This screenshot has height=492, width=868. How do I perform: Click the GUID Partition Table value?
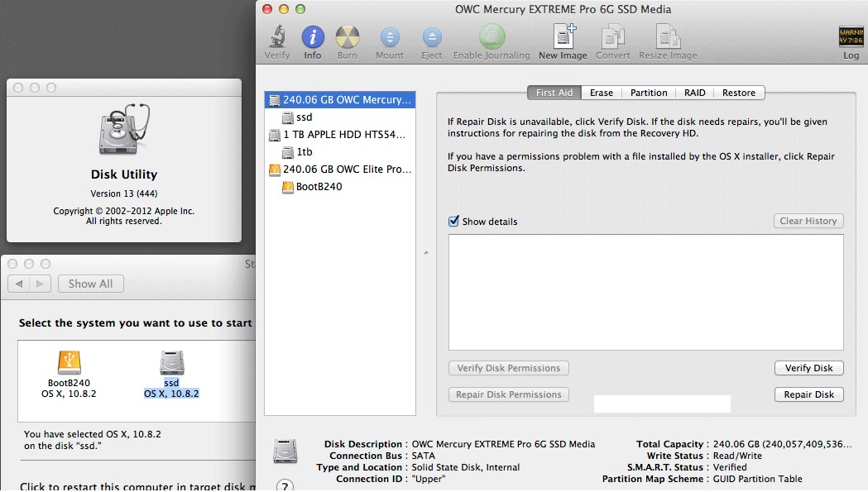tap(757, 479)
